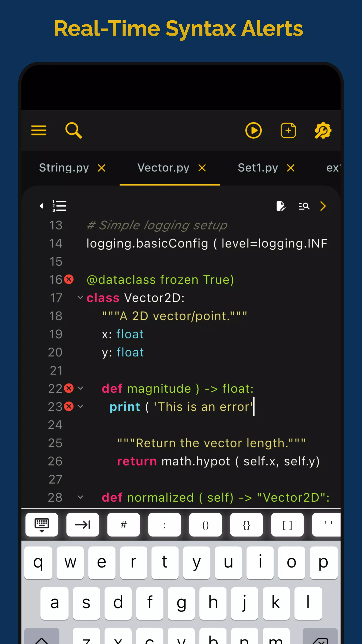Screen dimensions: 362x644
Task: Tap the q key on keyboard
Action: 38,563
